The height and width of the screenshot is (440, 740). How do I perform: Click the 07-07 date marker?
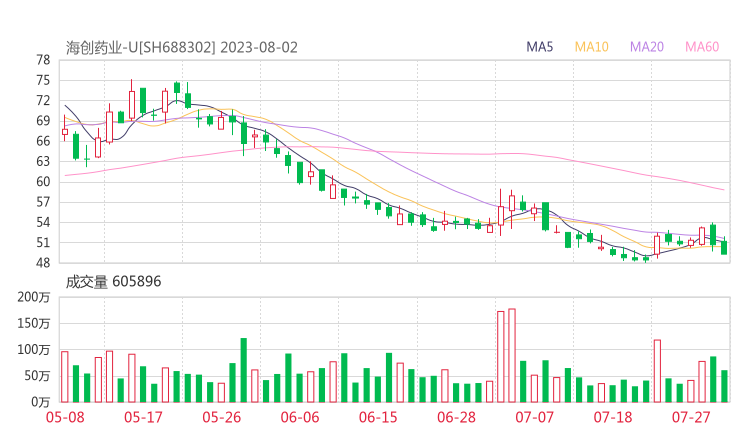pyautogui.click(x=534, y=417)
